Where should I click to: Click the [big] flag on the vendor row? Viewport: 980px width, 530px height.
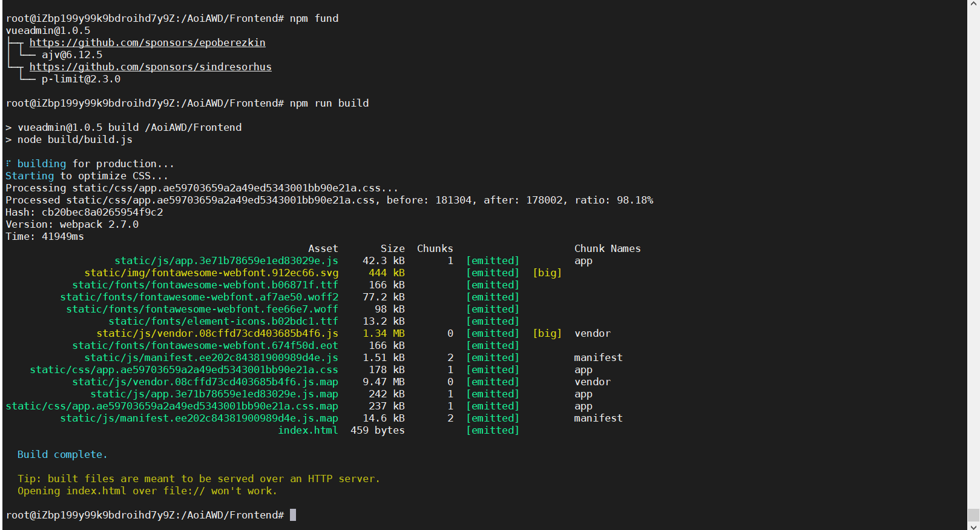[547, 333]
